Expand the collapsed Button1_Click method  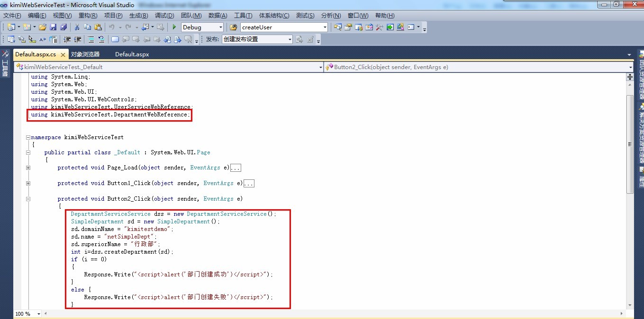[28, 183]
